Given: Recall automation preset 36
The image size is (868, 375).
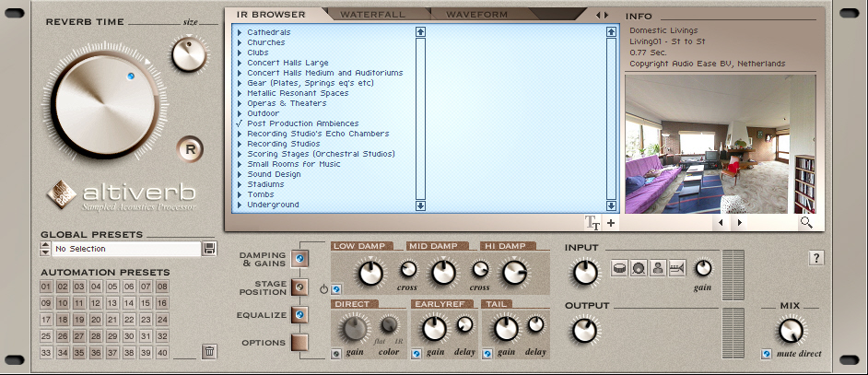Looking at the screenshot, I should (x=96, y=353).
